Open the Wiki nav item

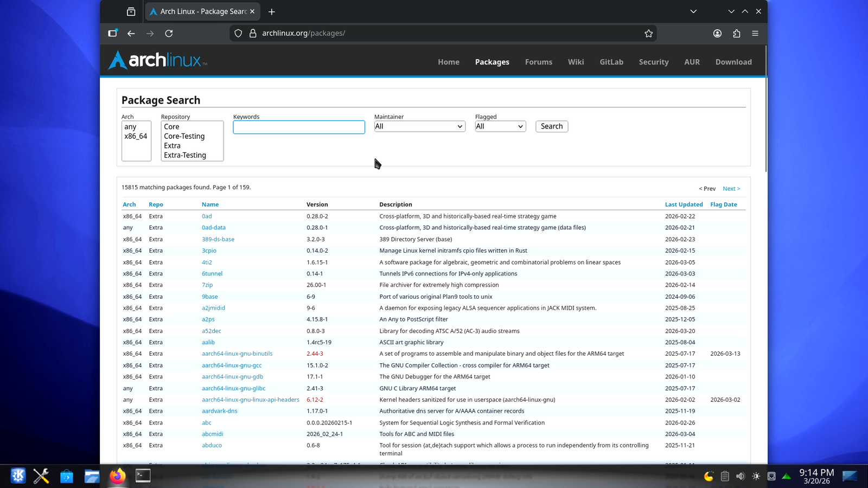click(576, 62)
